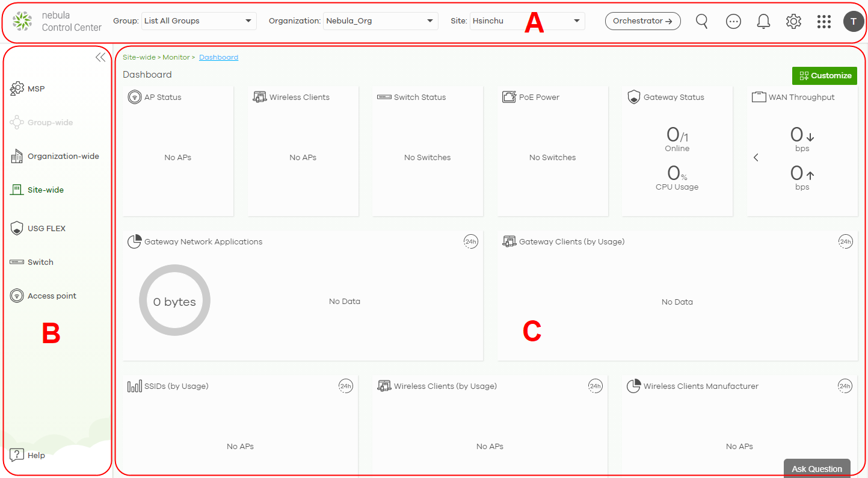This screenshot has width=868, height=478.
Task: Open the Group dropdown list
Action: (199, 21)
